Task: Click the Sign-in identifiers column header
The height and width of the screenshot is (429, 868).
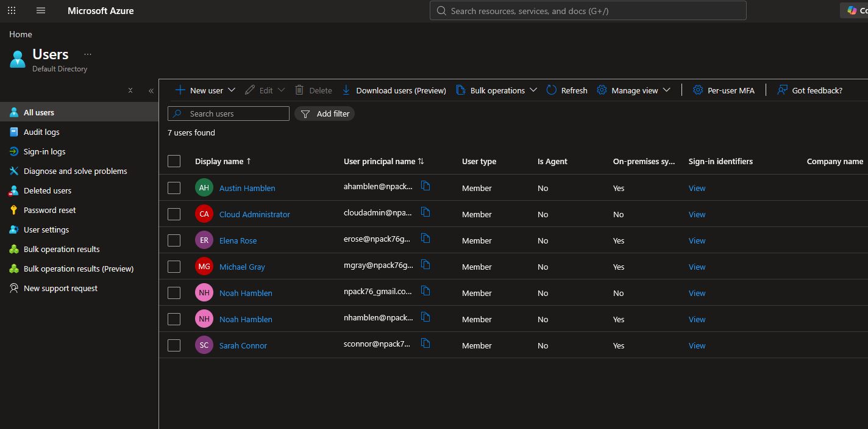Action: click(x=720, y=161)
